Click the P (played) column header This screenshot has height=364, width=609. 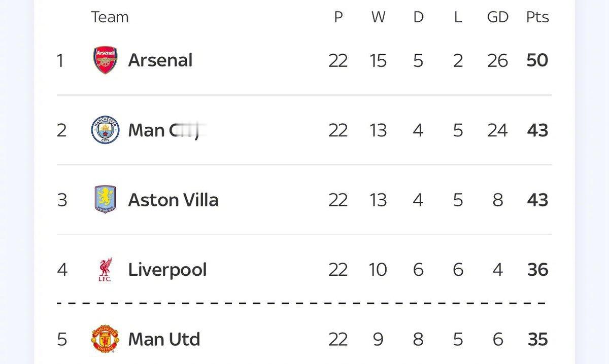tap(338, 17)
